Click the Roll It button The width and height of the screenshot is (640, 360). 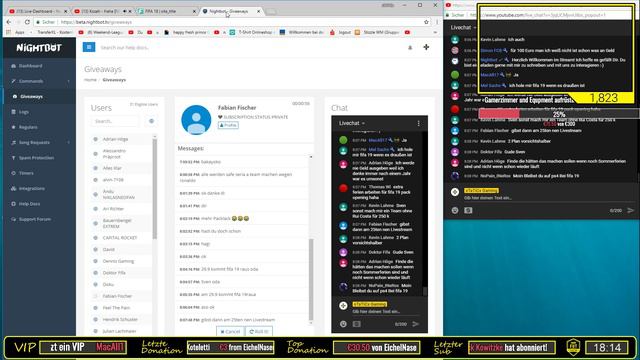(x=259, y=332)
